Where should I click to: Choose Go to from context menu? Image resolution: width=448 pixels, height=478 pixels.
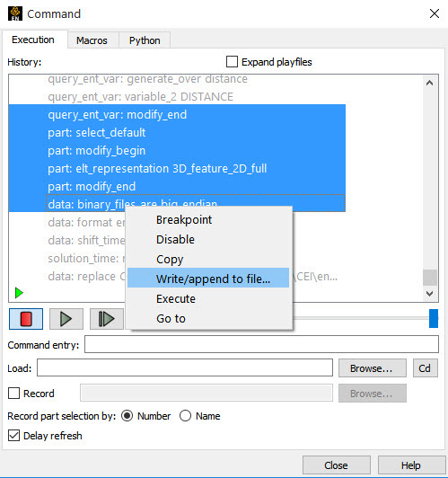[208, 319]
